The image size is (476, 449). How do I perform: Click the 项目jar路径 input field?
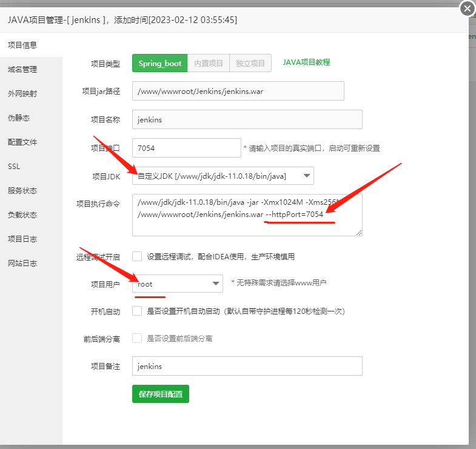coord(238,91)
